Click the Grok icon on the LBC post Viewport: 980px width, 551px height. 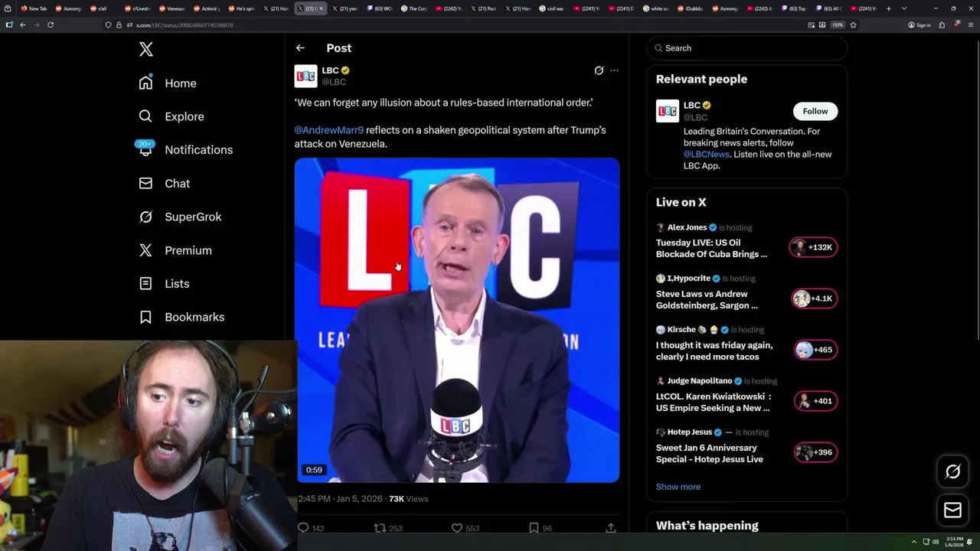(x=599, y=70)
